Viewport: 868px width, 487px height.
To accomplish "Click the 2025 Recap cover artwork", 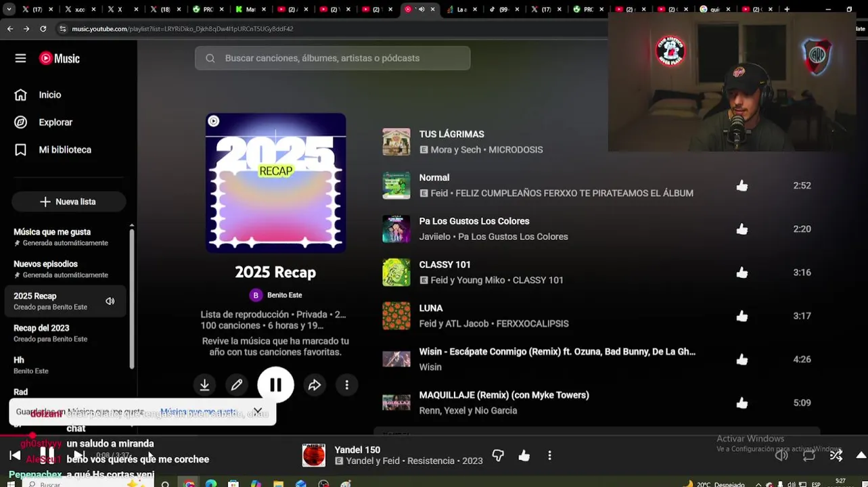I will (x=276, y=183).
